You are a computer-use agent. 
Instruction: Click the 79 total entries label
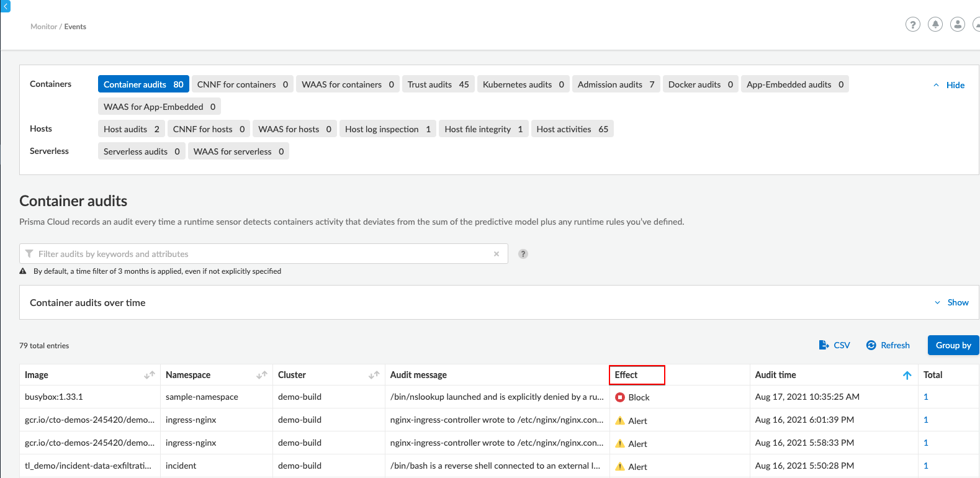tap(44, 346)
